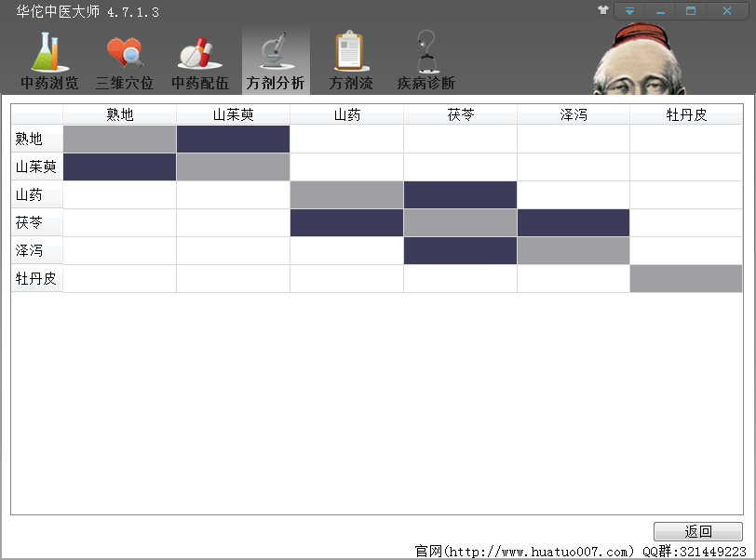Click dark cell at row 茯苓, column 泽泻
Screen dimensions: 756x560
pyautogui.click(x=574, y=222)
